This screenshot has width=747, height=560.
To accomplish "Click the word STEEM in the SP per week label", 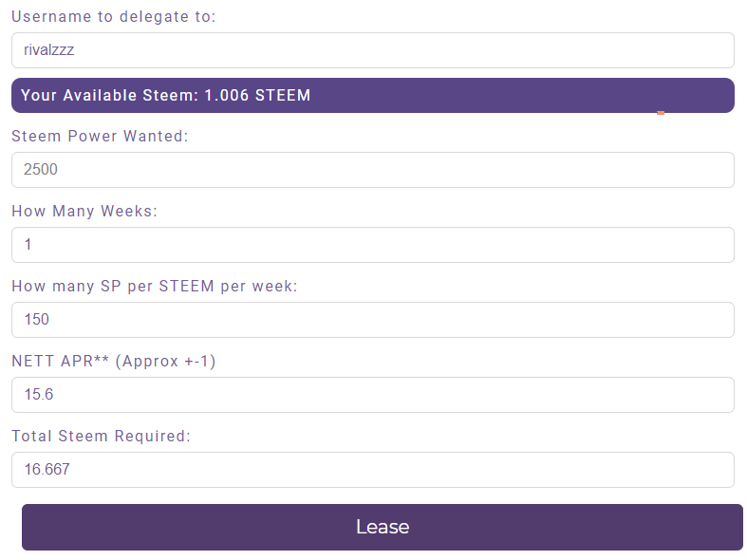I will [186, 287].
